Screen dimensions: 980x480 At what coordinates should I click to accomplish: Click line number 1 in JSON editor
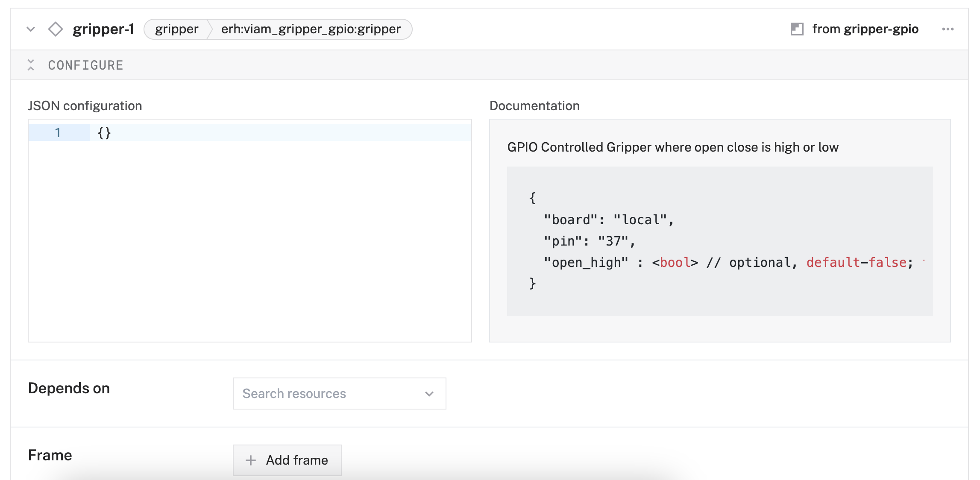(58, 132)
